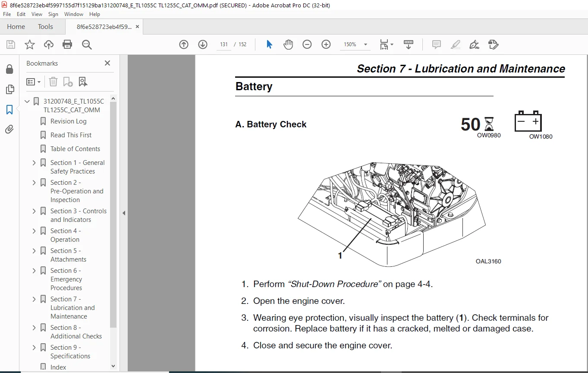Image resolution: width=588 pixels, height=373 pixels.
Task: Click the upload to cloud icon
Action: [49, 44]
